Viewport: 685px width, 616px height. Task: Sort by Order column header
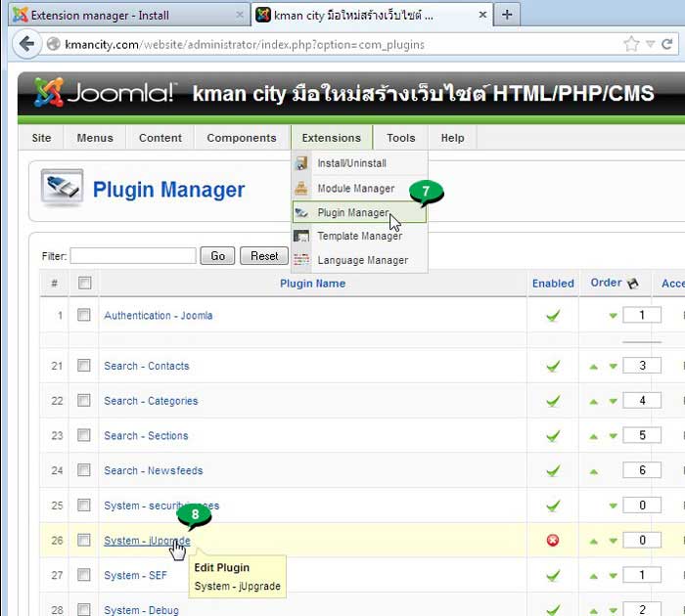point(606,283)
